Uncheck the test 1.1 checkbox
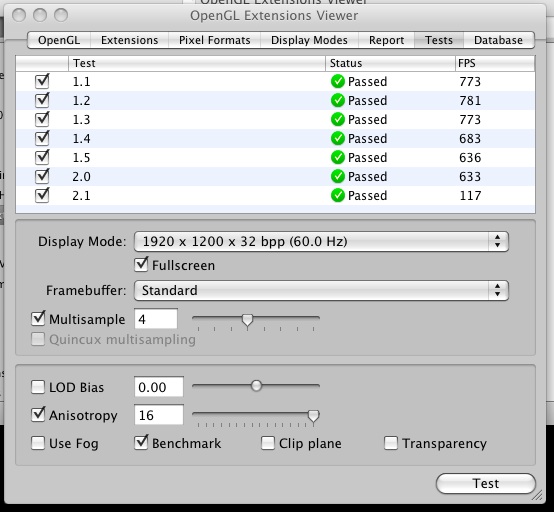This screenshot has width=554, height=512. 42,81
